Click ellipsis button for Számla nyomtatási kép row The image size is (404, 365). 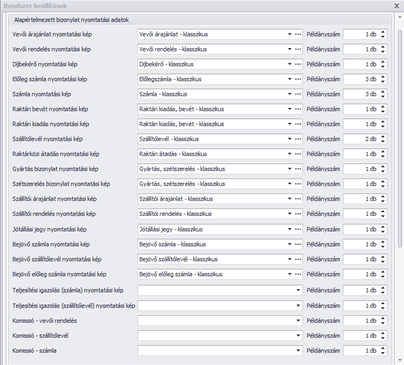[298, 94]
